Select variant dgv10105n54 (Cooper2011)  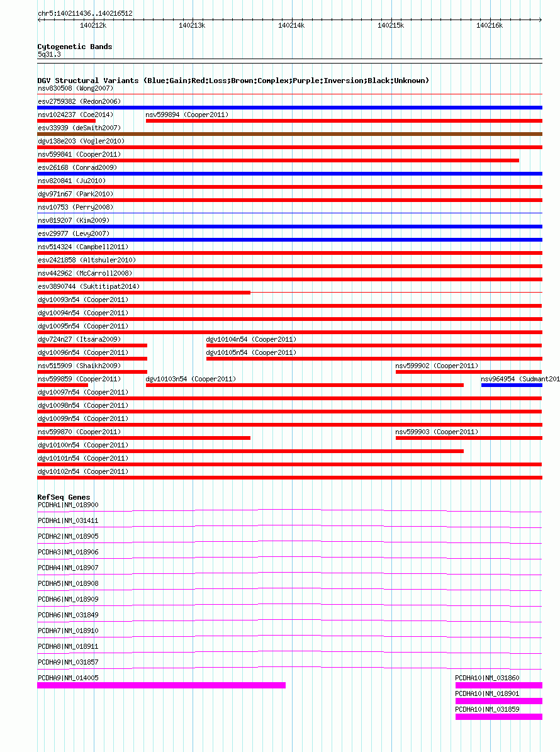(x=251, y=352)
